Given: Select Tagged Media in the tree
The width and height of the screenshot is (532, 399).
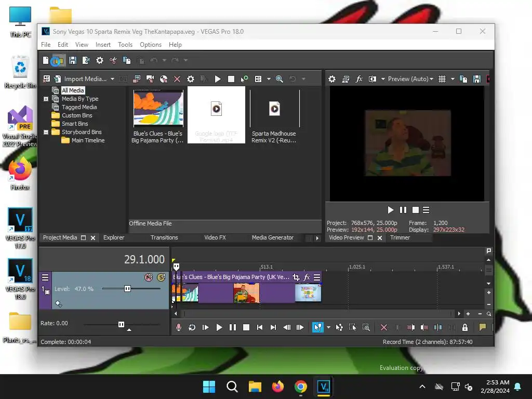Looking at the screenshot, I should [79, 107].
